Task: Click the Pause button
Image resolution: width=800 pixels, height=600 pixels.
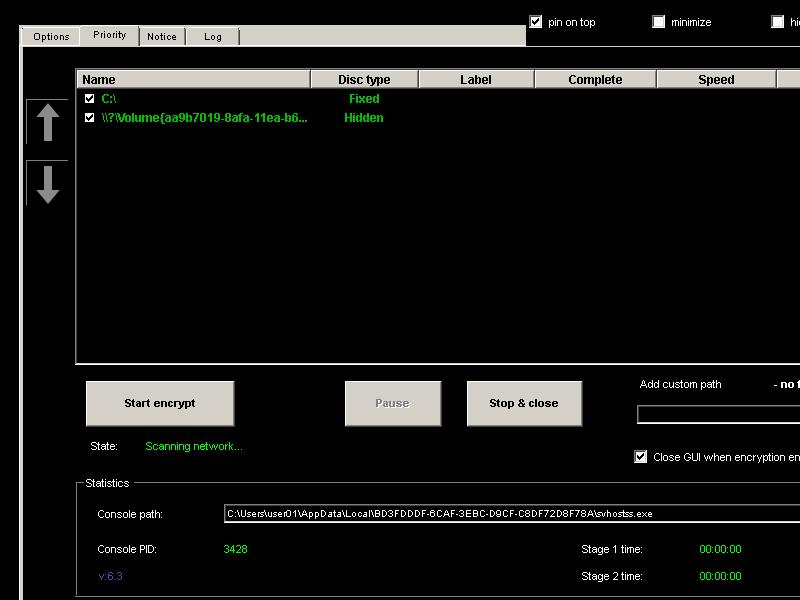Action: click(x=393, y=403)
